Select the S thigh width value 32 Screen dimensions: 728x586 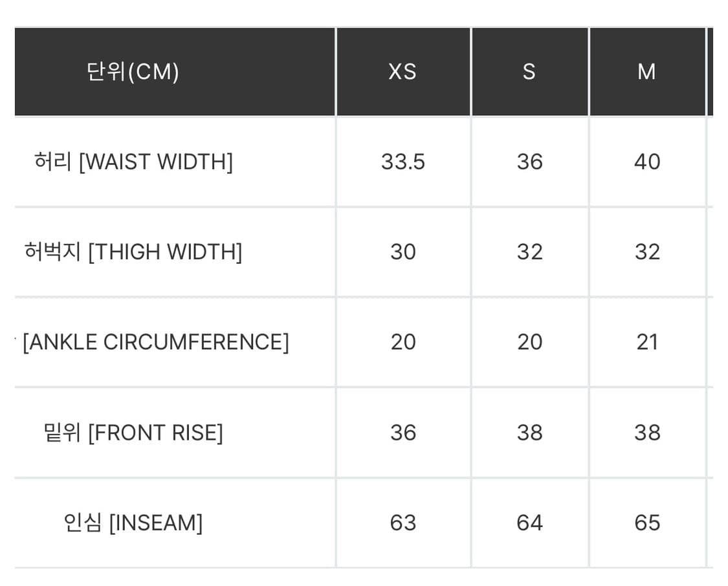[529, 252]
